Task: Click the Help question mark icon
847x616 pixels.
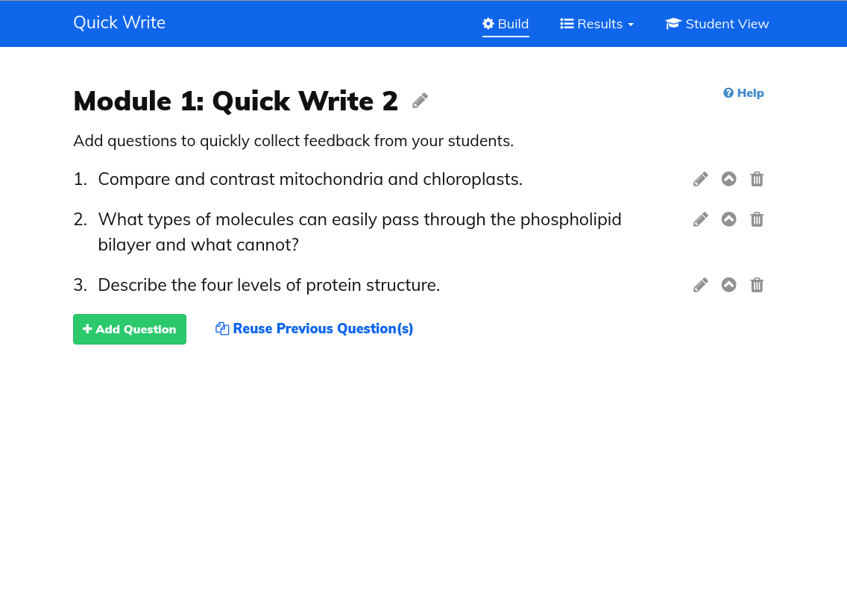Action: [x=728, y=93]
